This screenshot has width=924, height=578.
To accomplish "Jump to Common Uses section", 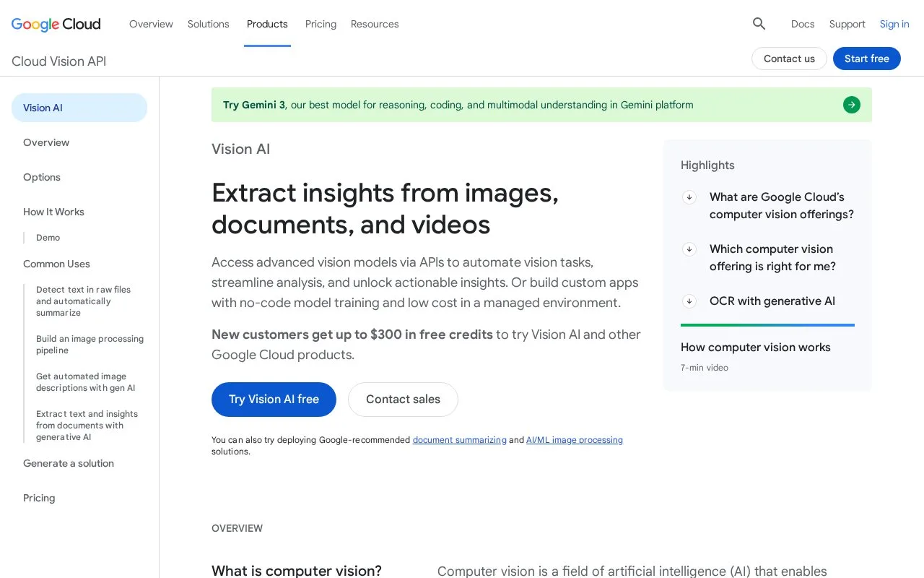I will pos(56,264).
